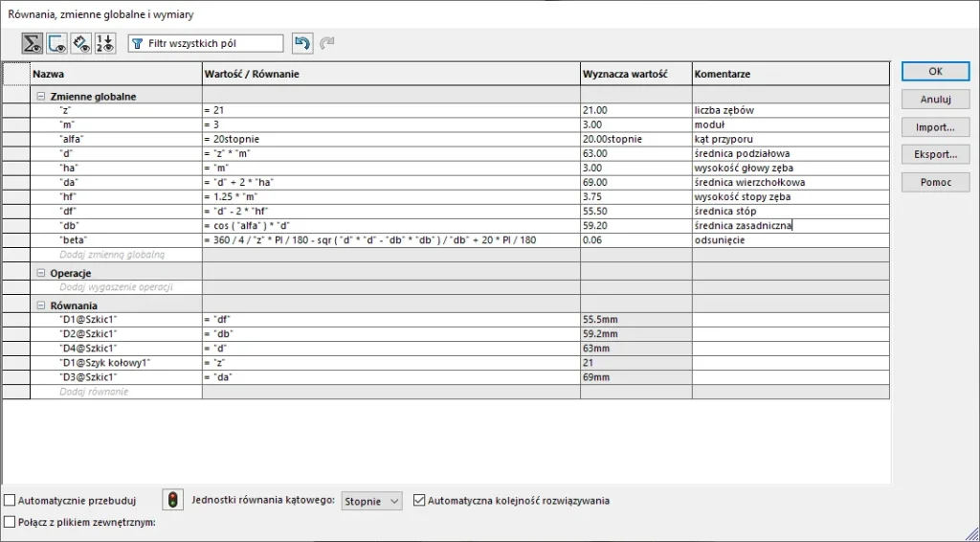Click the '= 20stopnie' equation cell
Screen dimensions: 980x542
coord(391,139)
